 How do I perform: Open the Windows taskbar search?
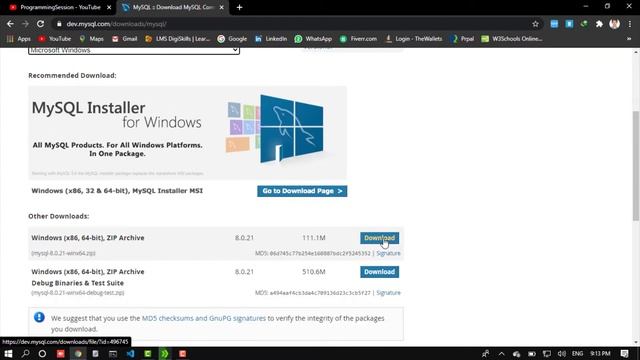coord(25,353)
